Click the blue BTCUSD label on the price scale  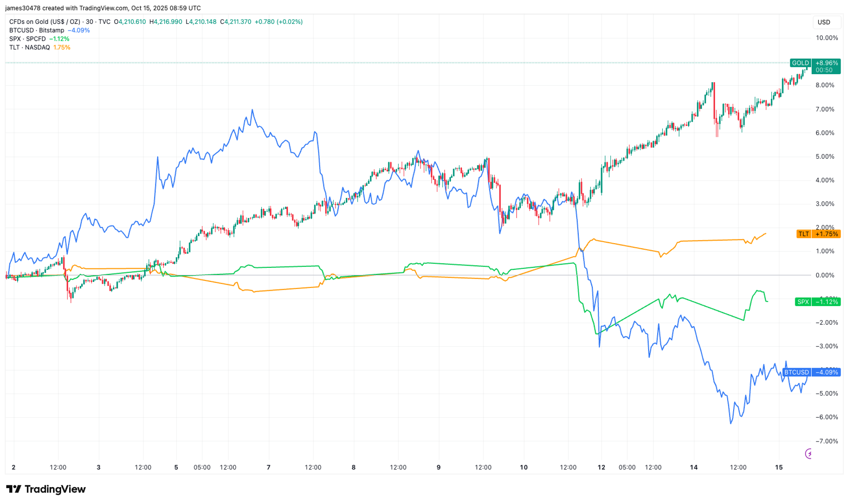(798, 372)
